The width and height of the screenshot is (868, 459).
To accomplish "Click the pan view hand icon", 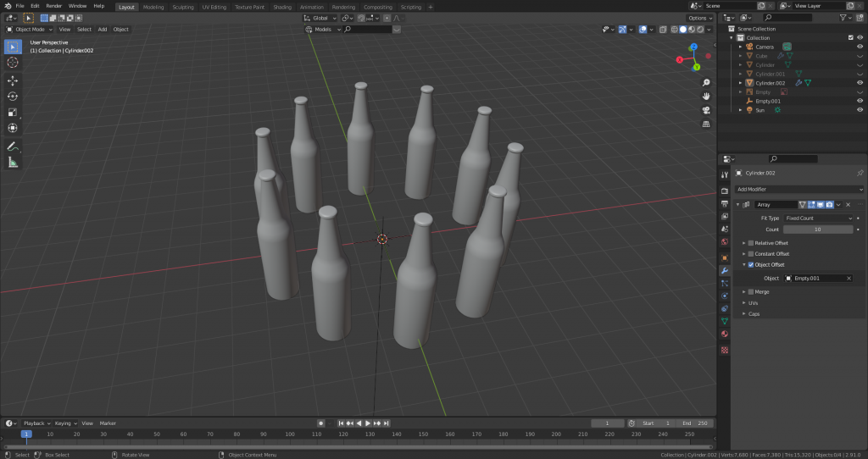I will click(x=706, y=97).
